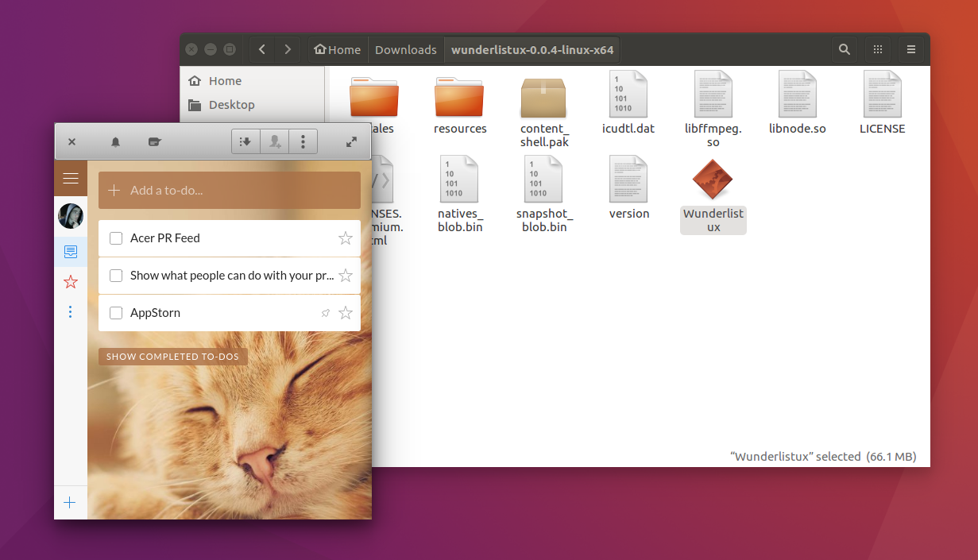Select the Inbox list icon in the sidebar
The width and height of the screenshot is (978, 560).
click(x=71, y=252)
